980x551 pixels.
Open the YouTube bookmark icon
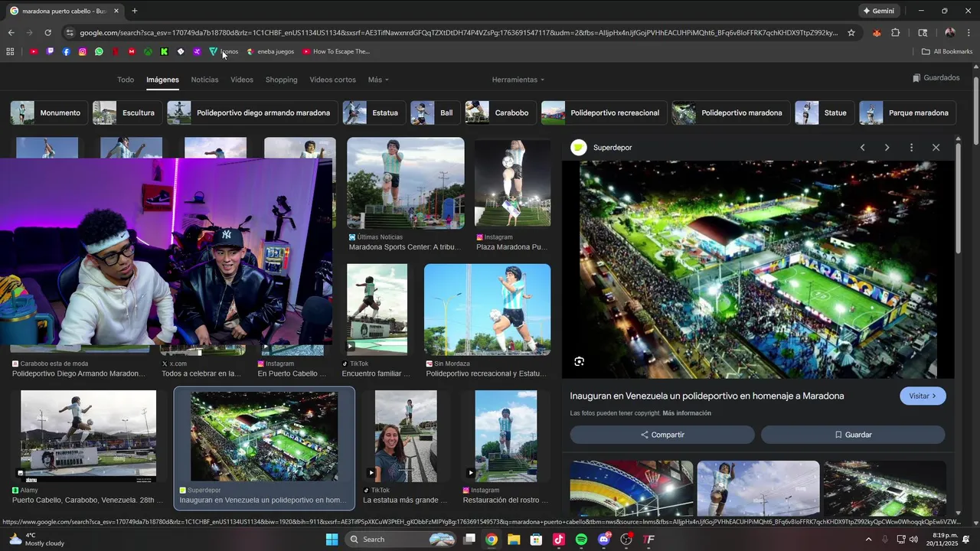[x=34, y=51]
